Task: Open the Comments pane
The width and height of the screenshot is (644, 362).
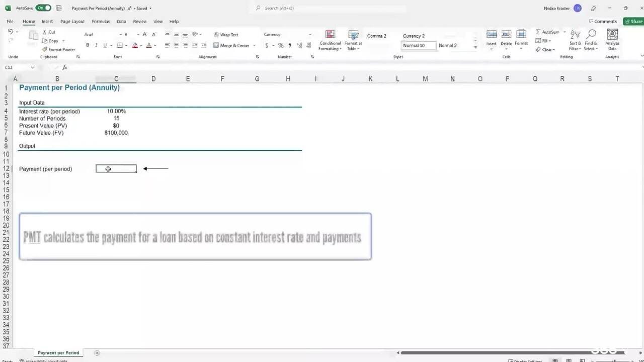Action: (603, 22)
